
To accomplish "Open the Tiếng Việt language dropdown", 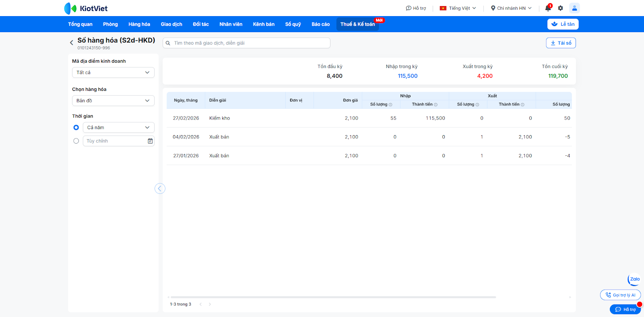I will pos(458,8).
